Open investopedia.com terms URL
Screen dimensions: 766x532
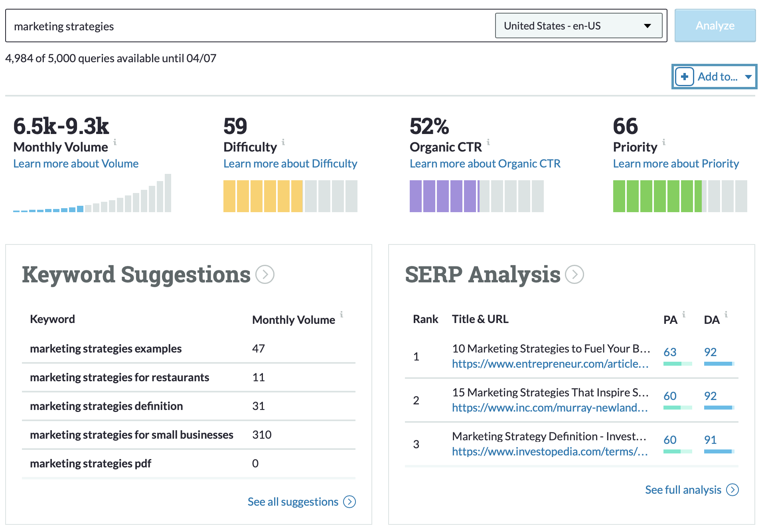[550, 451]
